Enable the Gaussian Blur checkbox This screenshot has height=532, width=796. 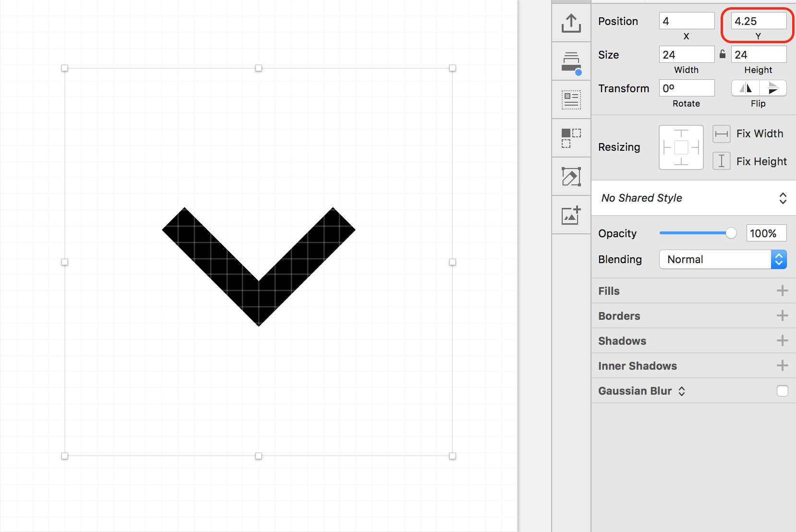pyautogui.click(x=782, y=391)
